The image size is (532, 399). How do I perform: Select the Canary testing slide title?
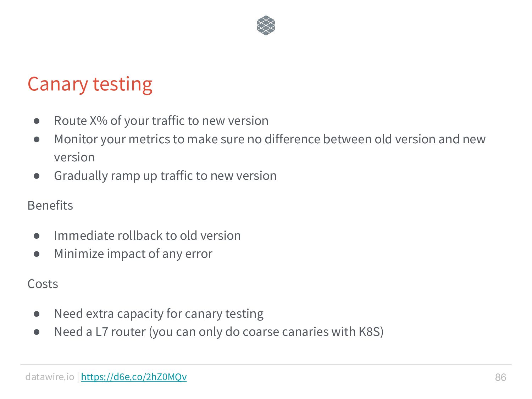[90, 84]
